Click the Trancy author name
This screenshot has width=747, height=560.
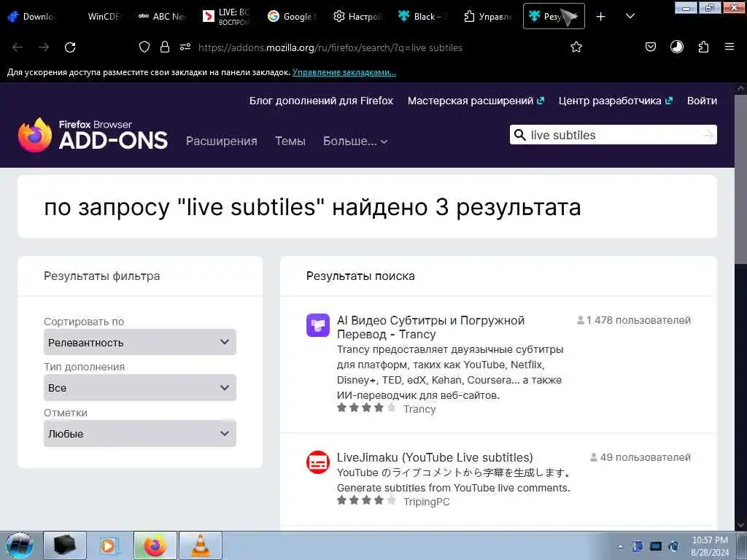click(x=419, y=409)
